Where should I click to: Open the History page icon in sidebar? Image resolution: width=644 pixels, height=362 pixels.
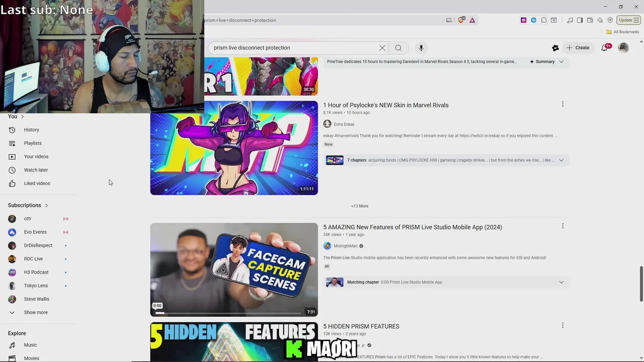tap(12, 130)
